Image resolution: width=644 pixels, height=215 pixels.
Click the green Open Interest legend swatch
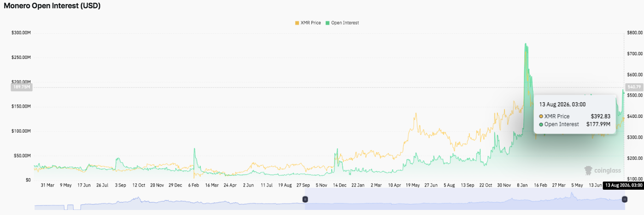328,23
